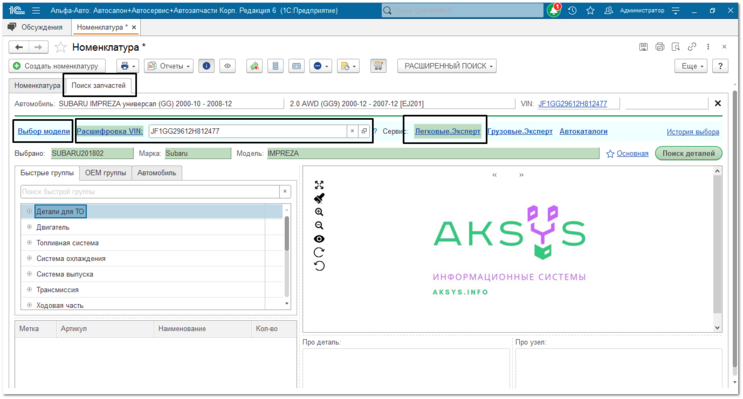This screenshot has height=399, width=743.
Task: Click the card toolbar icon
Action: [297, 66]
